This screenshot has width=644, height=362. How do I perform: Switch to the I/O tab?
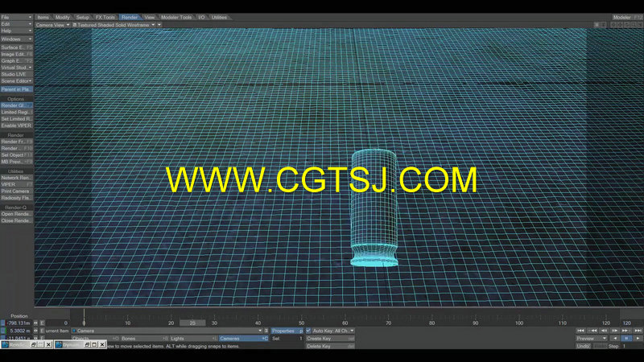(x=201, y=17)
